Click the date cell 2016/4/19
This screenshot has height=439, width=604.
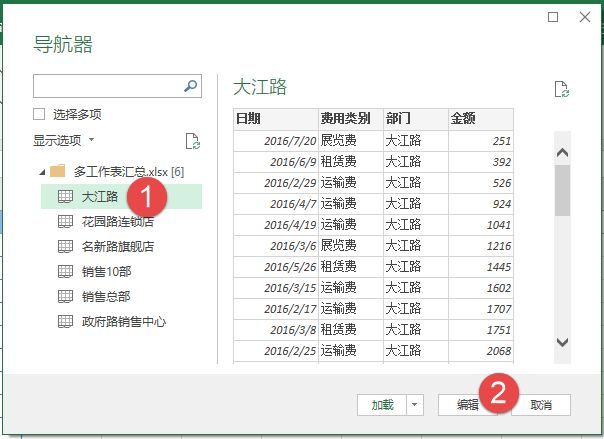[276, 225]
